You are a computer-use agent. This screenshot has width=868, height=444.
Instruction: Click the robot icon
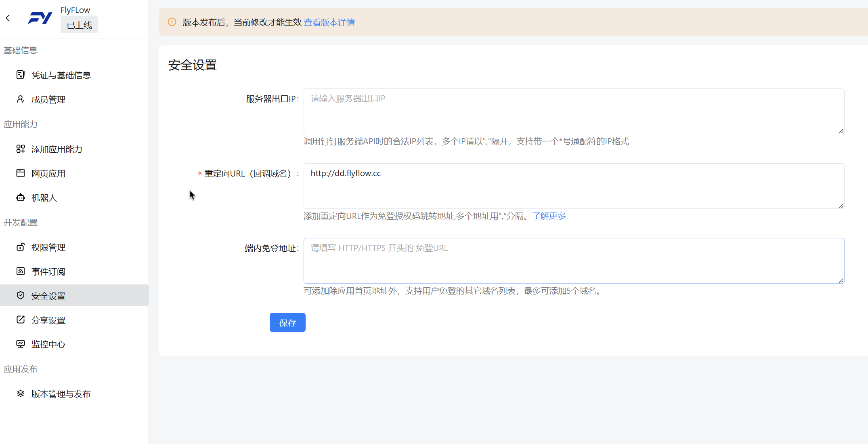(x=21, y=198)
